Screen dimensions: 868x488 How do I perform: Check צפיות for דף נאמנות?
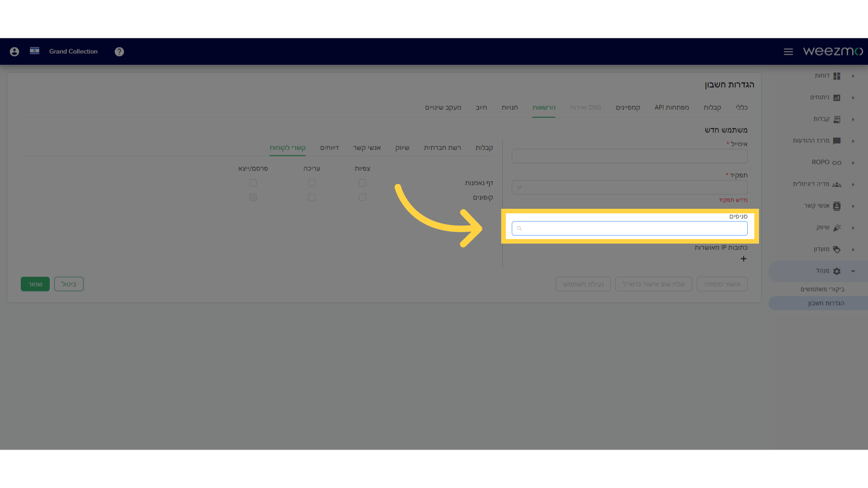pos(363,183)
